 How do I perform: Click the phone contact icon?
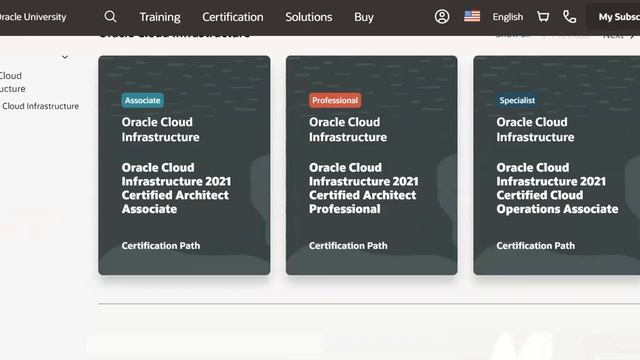tap(569, 17)
